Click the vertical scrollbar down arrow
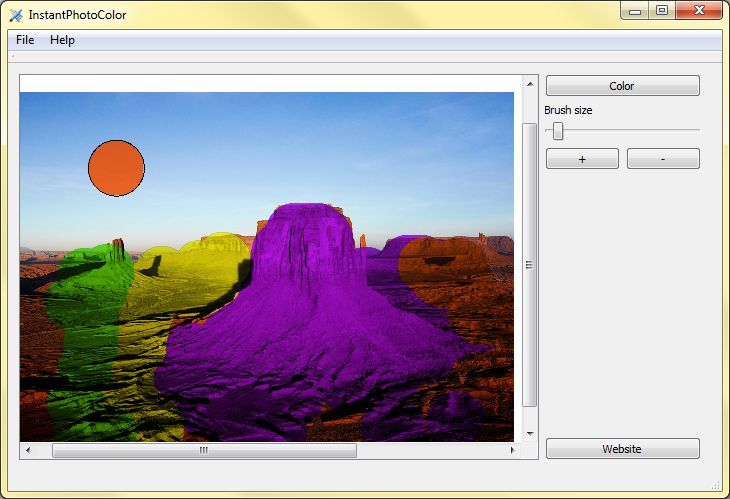The width and height of the screenshot is (730, 499). pos(529,434)
